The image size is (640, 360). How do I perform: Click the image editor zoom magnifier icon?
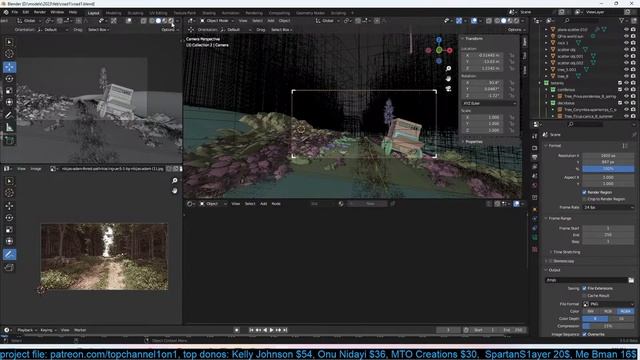click(175, 180)
